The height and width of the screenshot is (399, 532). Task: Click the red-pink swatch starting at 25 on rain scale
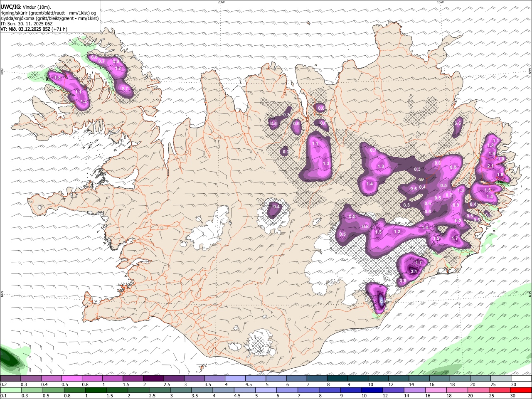500,390
